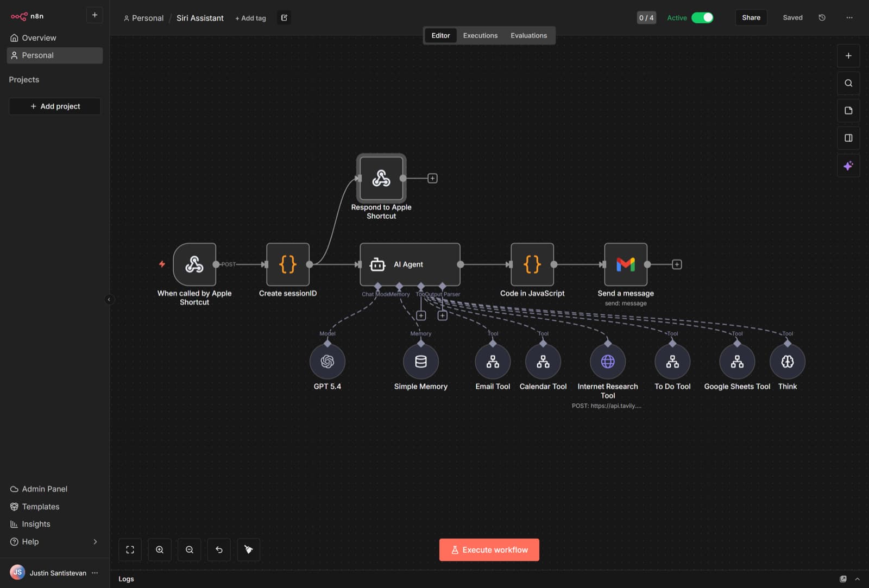Add a Tool to the AI Agent
Viewport: 869px width, 588px height.
point(421,315)
